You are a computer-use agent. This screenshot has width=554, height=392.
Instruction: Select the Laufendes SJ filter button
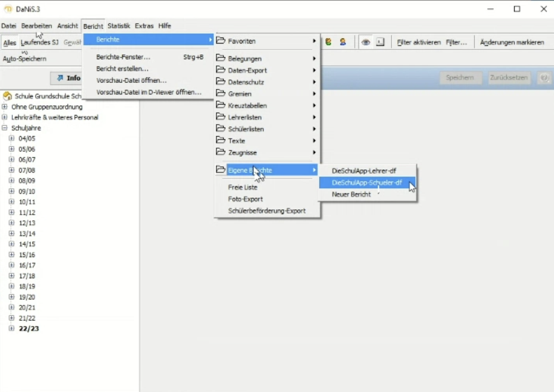click(39, 42)
